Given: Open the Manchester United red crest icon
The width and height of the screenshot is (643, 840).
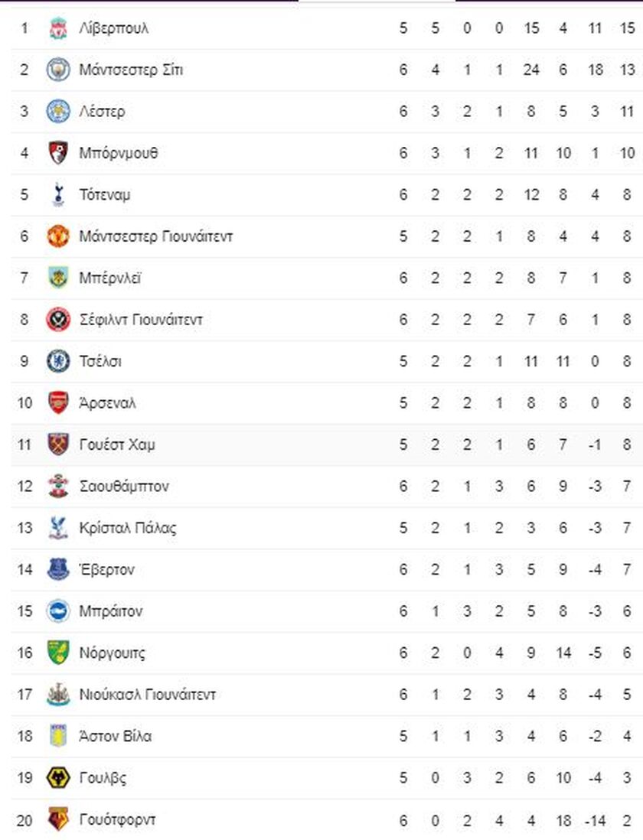Looking at the screenshot, I should pyautogui.click(x=58, y=236).
